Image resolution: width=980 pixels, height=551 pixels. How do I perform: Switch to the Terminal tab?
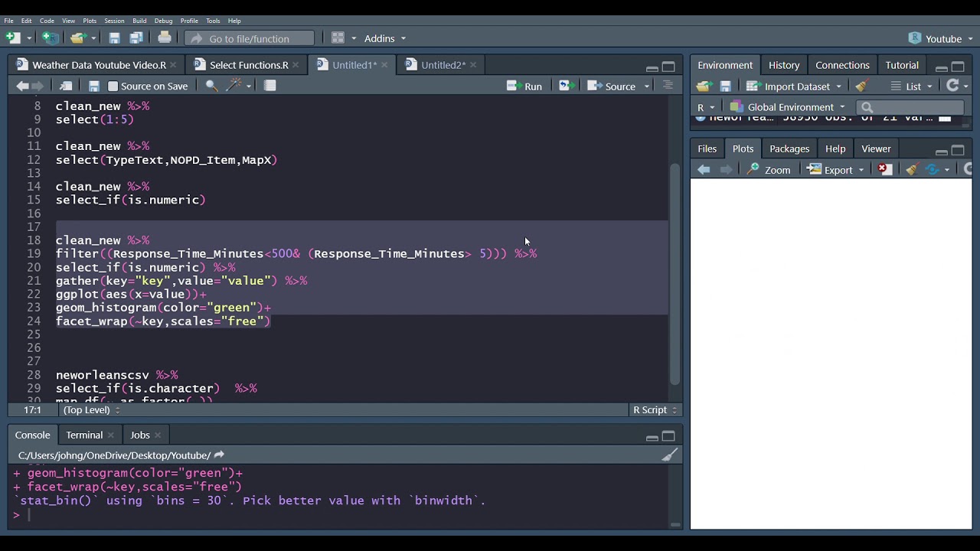click(x=84, y=435)
